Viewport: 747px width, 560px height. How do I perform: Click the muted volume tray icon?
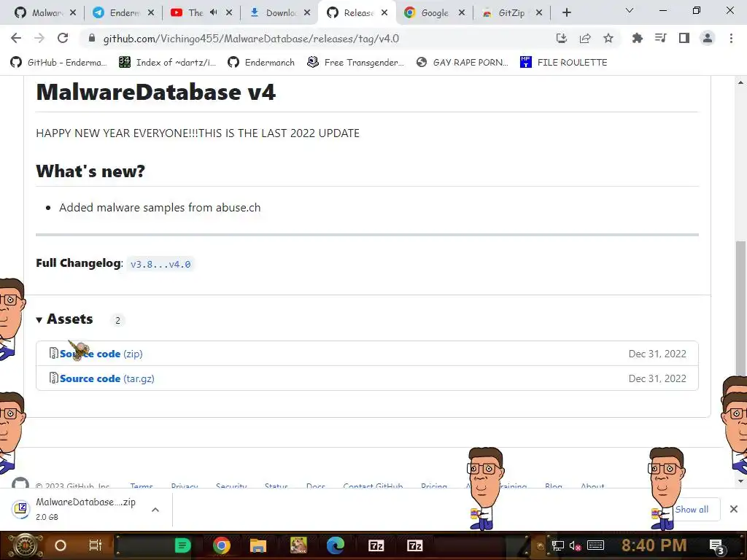(575, 545)
